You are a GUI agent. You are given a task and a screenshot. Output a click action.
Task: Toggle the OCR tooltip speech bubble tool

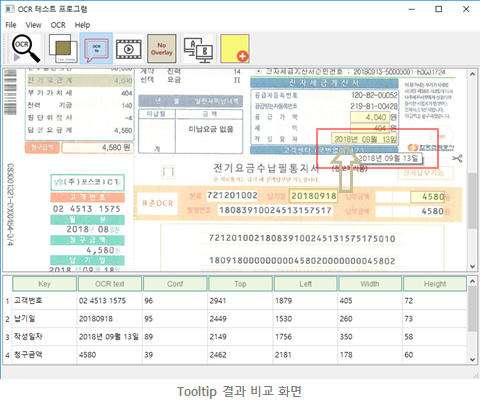(96, 49)
